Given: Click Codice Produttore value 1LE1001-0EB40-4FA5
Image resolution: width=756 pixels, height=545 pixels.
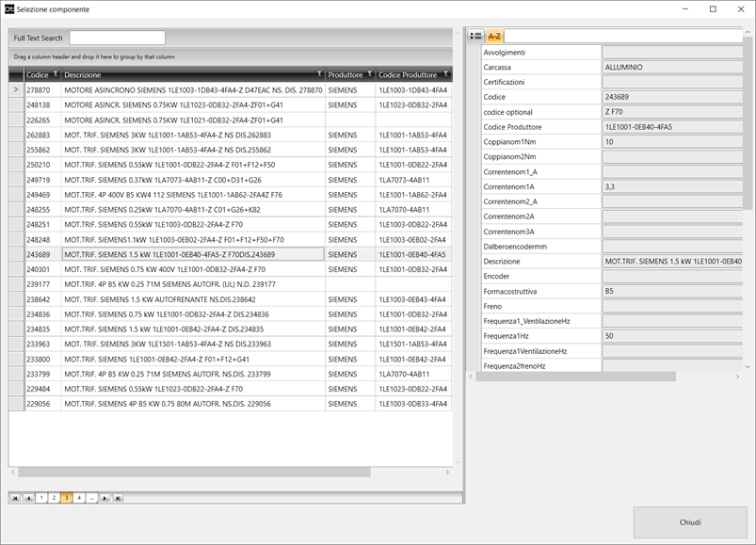Looking at the screenshot, I should tap(672, 127).
